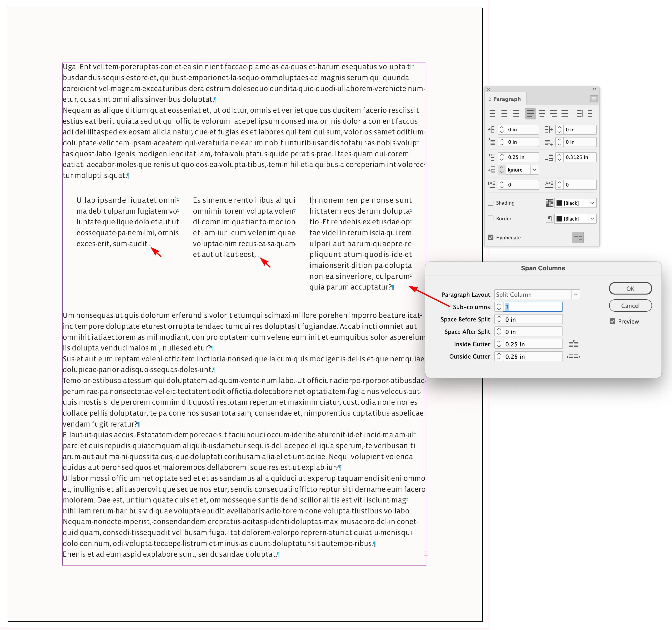This screenshot has width=672, height=630.
Task: Click the paragraph shading grid icon
Action: [x=549, y=203]
